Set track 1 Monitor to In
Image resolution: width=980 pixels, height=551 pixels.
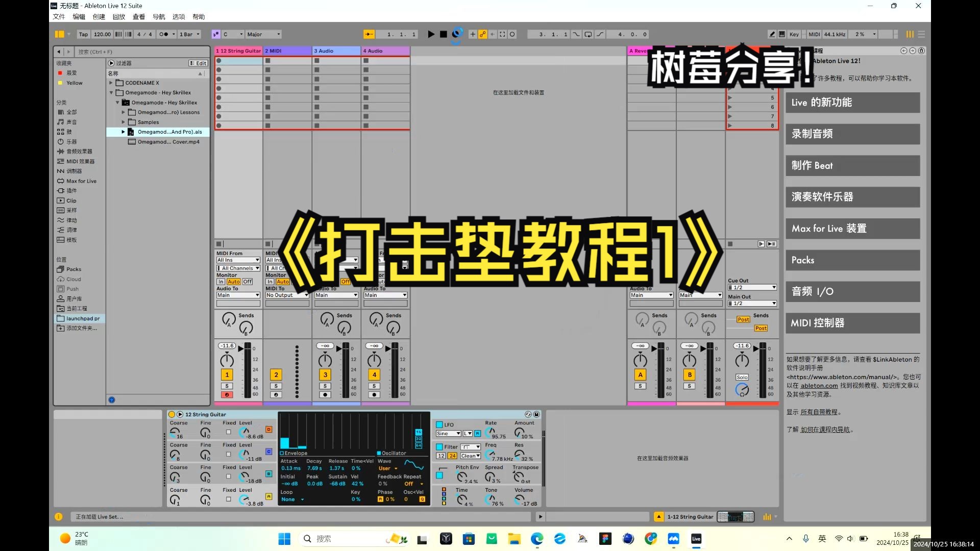220,282
